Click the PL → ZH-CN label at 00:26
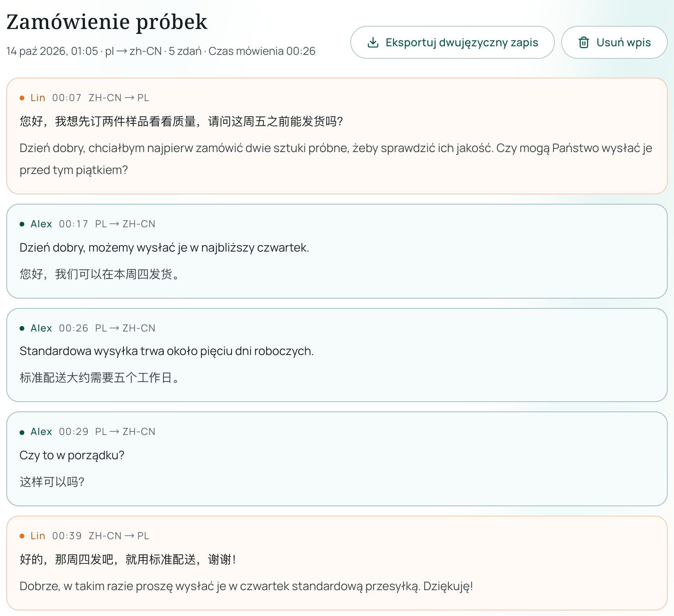The image size is (674, 616). [x=125, y=328]
